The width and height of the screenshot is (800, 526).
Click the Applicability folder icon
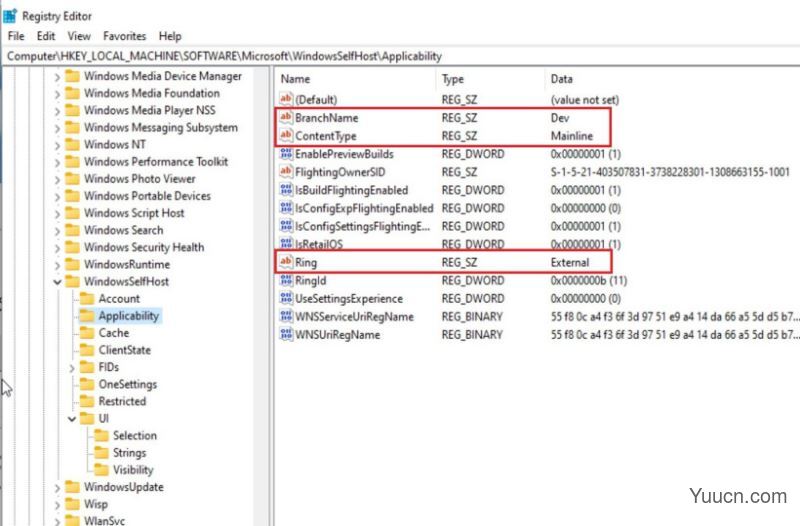[x=87, y=316]
